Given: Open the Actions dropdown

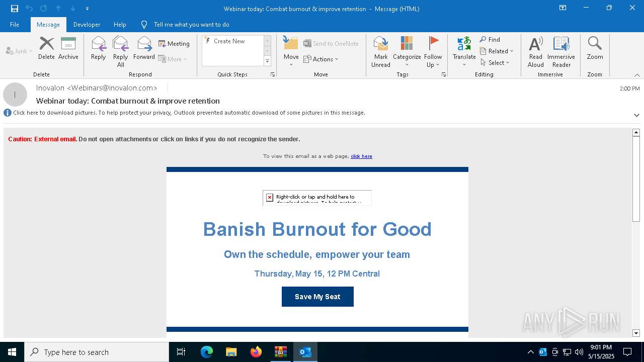Looking at the screenshot, I should [320, 59].
